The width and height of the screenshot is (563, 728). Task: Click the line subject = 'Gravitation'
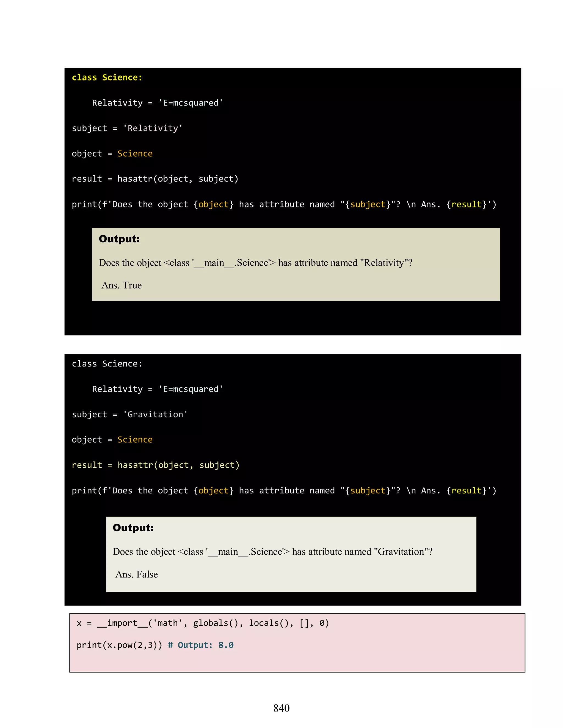coord(130,414)
